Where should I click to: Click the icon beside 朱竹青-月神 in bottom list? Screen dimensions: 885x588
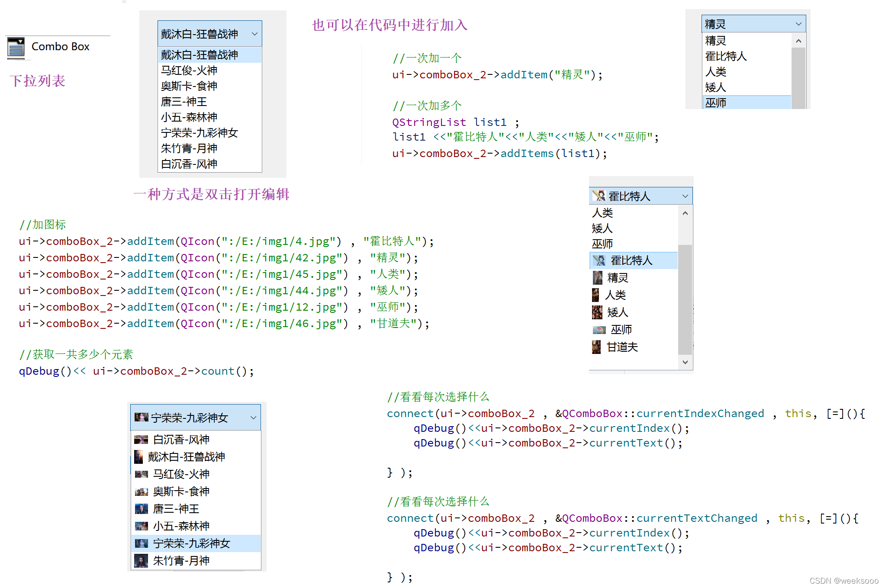[x=141, y=561]
